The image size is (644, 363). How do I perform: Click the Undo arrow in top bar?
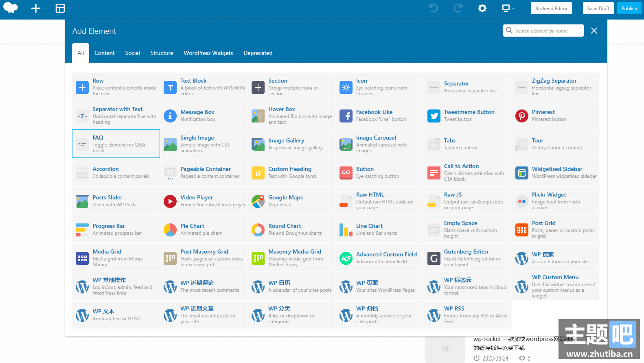click(434, 8)
